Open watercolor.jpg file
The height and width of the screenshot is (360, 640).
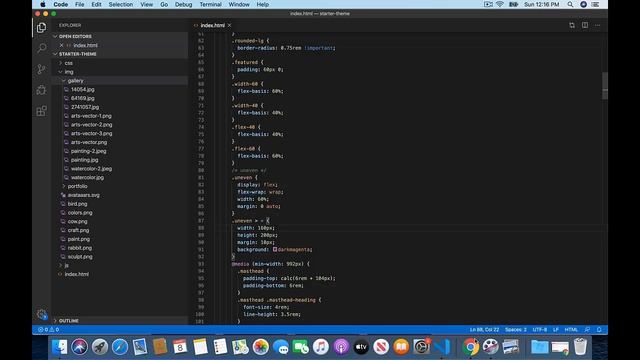[x=87, y=178]
